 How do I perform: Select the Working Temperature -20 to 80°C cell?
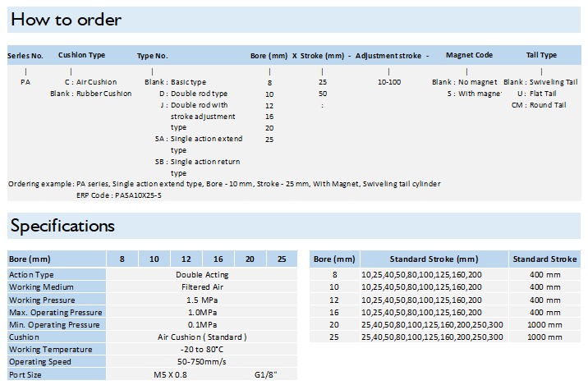point(202,350)
